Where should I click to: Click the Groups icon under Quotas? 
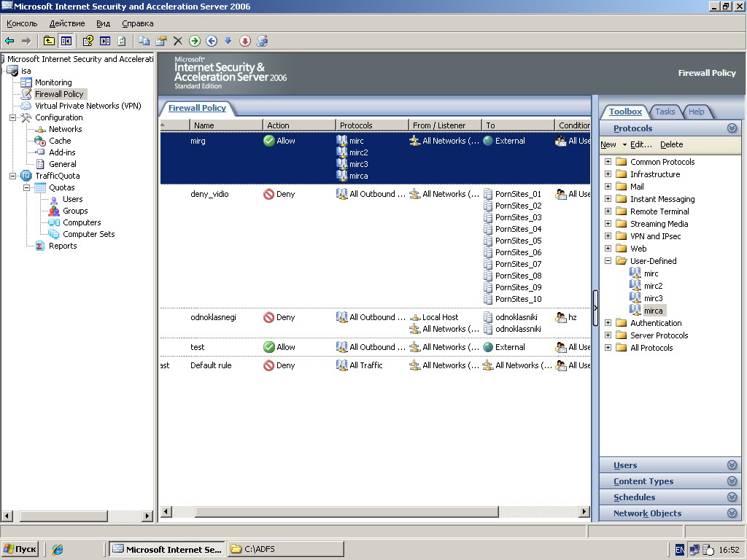tap(54, 211)
